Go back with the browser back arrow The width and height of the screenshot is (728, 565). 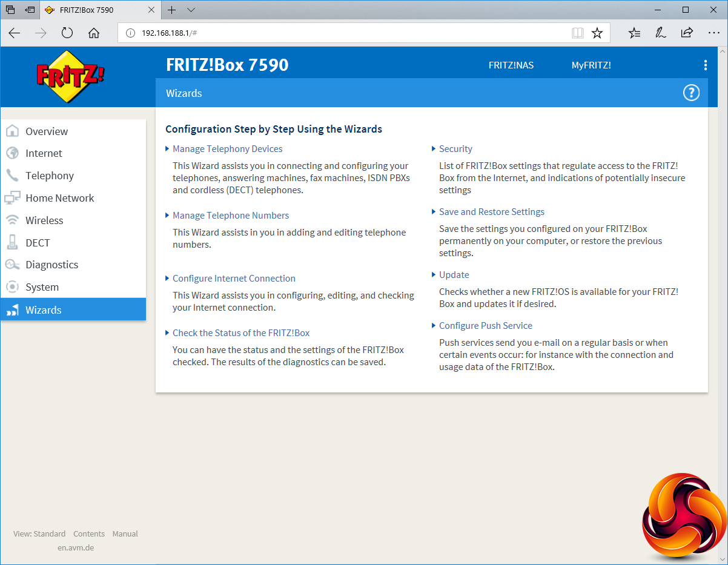pos(15,33)
